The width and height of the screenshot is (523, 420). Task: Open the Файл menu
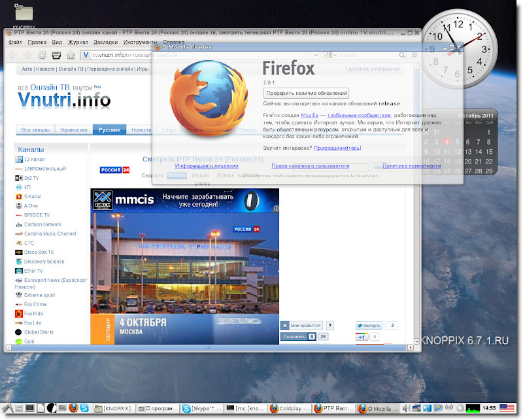(15, 42)
